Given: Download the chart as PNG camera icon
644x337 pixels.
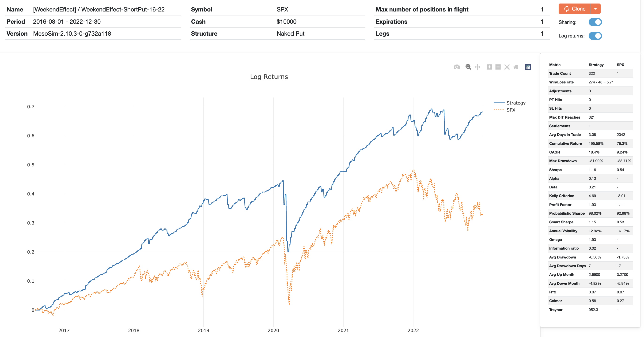Looking at the screenshot, I should [457, 67].
